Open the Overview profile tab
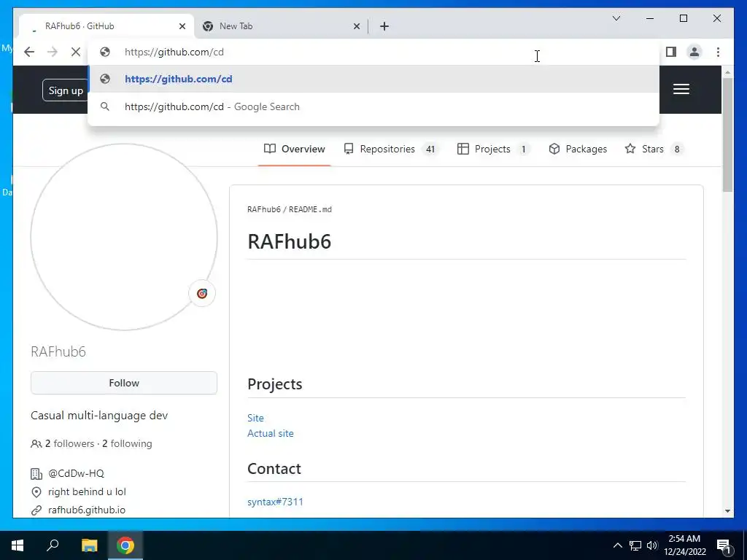The image size is (747, 560). click(x=295, y=149)
